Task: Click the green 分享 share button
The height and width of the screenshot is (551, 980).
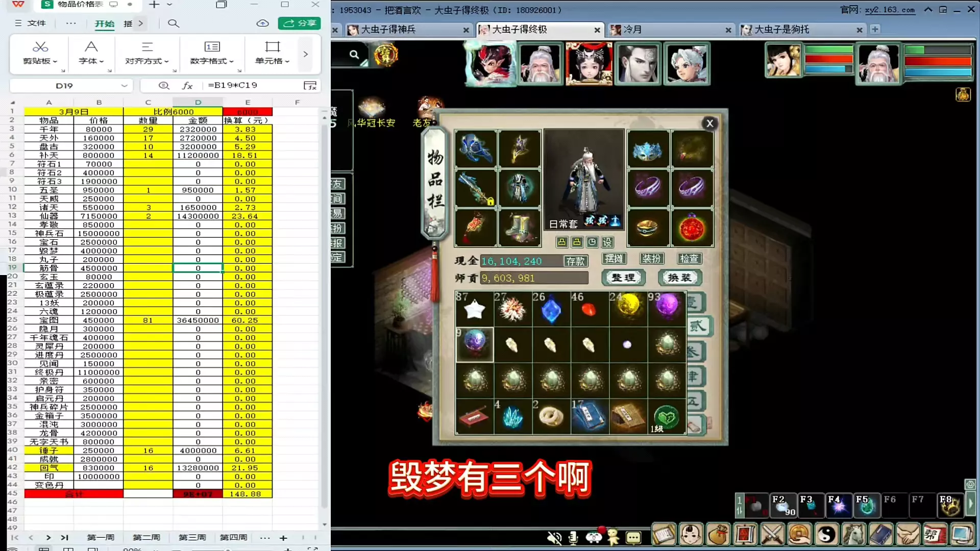Action: [300, 23]
